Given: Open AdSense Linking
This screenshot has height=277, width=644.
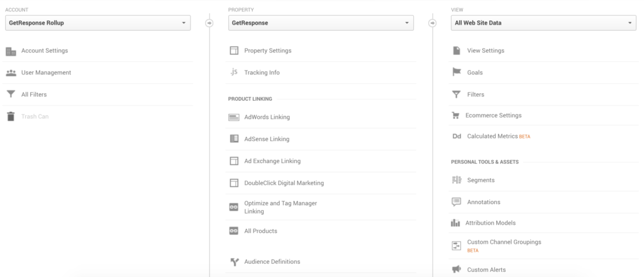Looking at the screenshot, I should tap(267, 139).
